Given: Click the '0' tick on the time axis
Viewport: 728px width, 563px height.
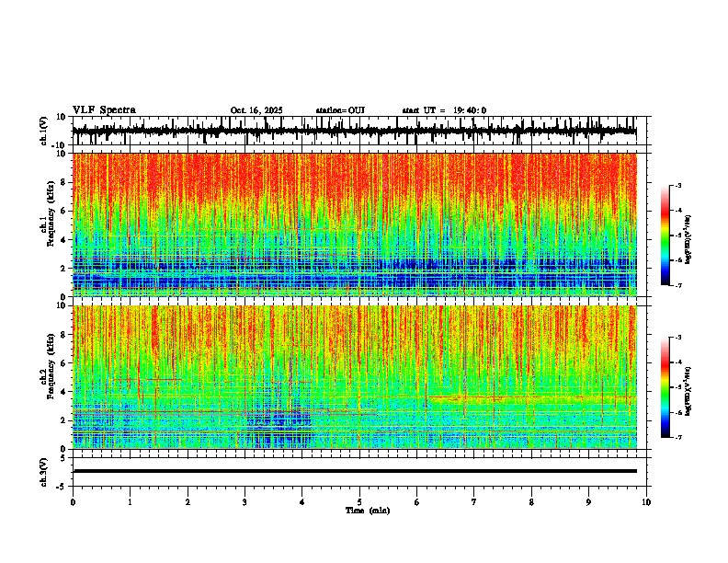Looking at the screenshot, I should coord(73,502).
